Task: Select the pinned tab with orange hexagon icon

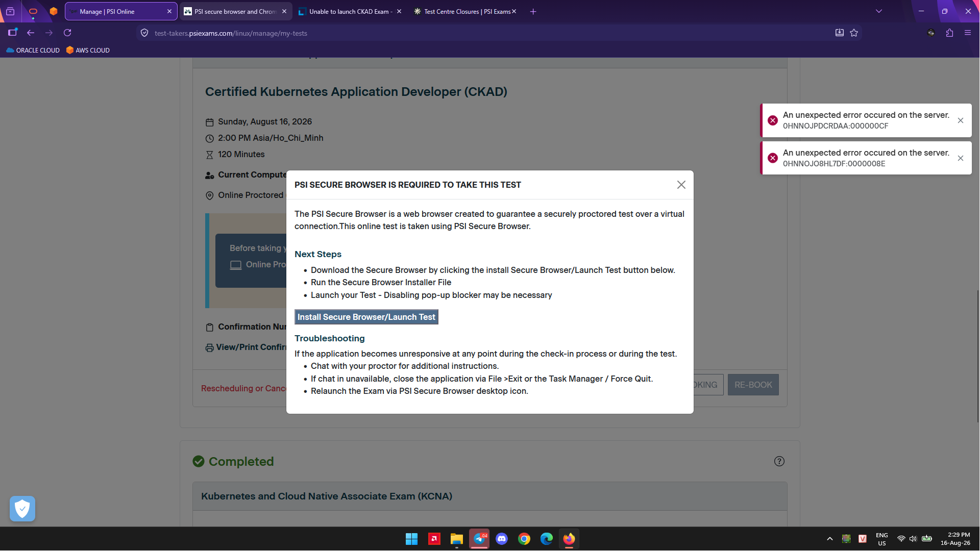Action: [x=54, y=11]
